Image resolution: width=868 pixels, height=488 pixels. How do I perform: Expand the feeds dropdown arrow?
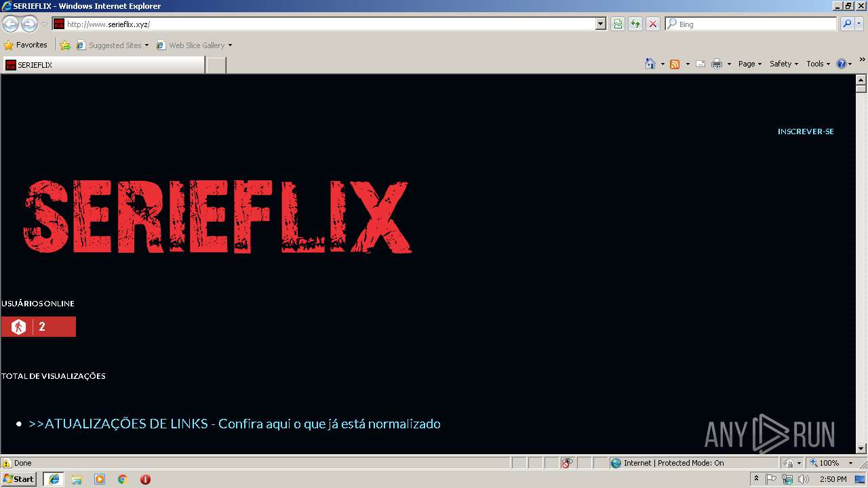coord(688,64)
